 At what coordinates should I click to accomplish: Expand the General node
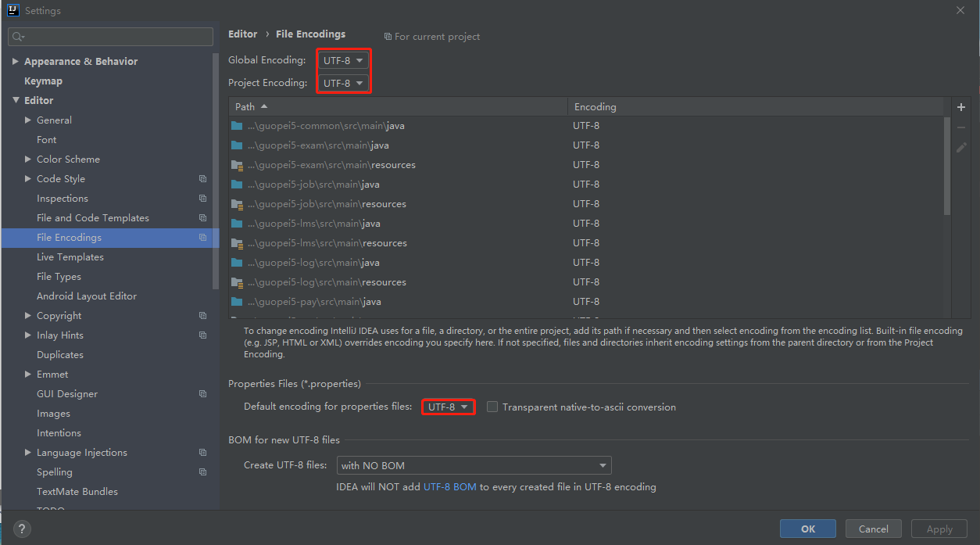coord(28,120)
